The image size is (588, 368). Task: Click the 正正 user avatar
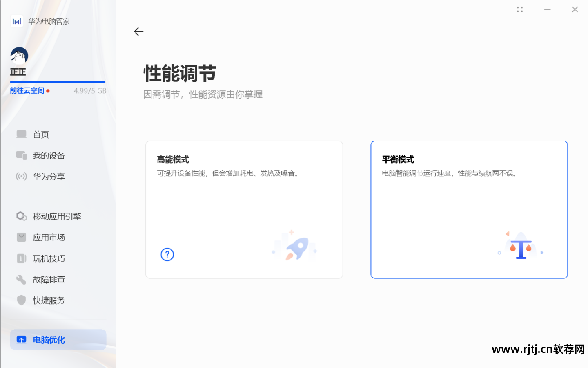tap(19, 54)
